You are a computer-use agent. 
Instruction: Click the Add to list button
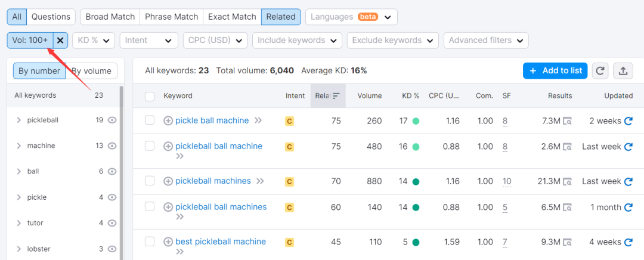click(555, 71)
